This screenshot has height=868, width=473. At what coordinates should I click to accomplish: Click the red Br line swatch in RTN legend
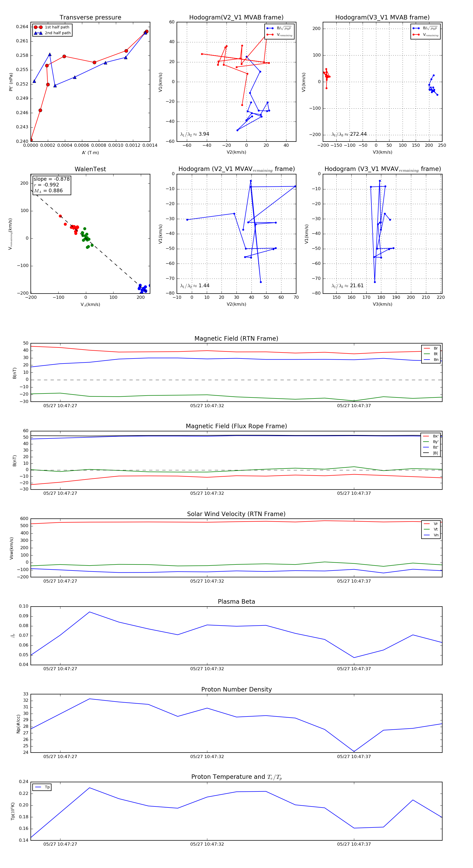tap(427, 349)
